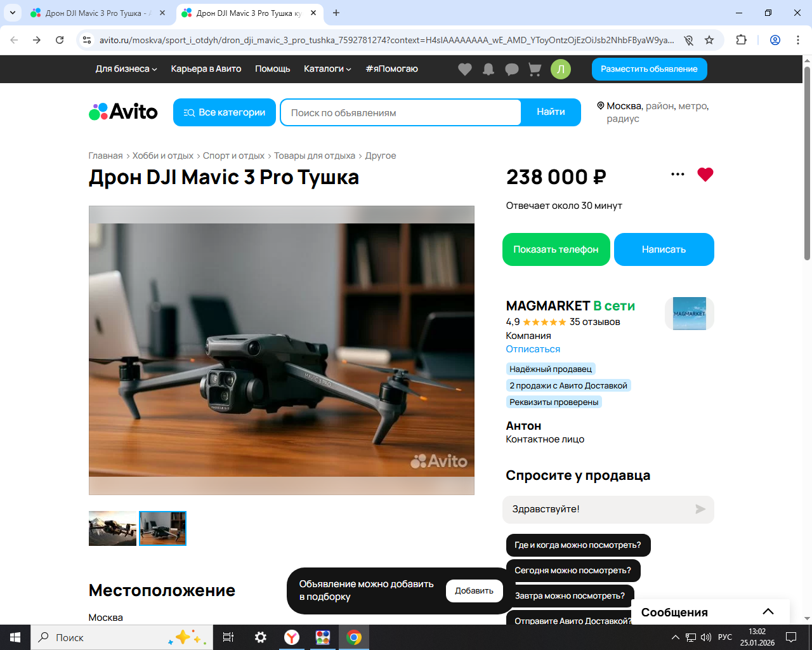Open Хобби и отдых breadcrumb
The image size is (812, 650).
click(163, 156)
